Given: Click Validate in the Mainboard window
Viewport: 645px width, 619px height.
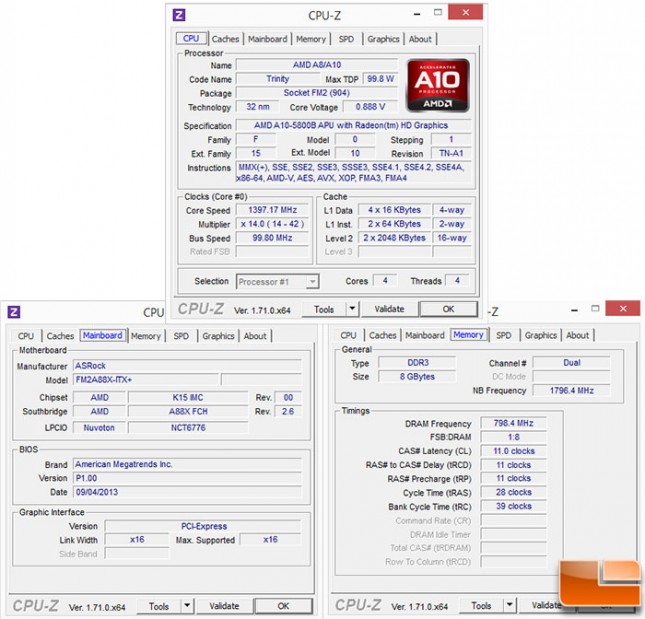Looking at the screenshot, I should pos(224,606).
